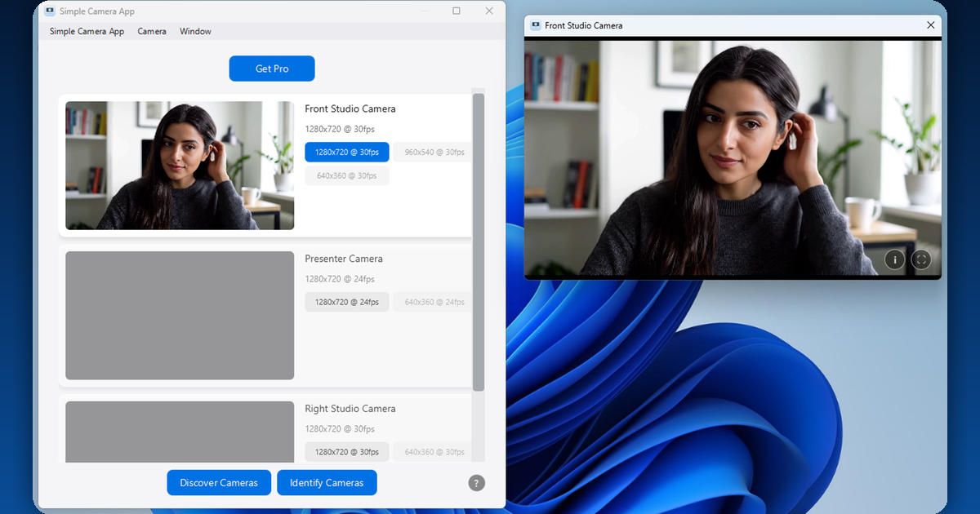The image size is (980, 514).
Task: Select 960x540 @ 30fps resolution option
Action: (433, 153)
